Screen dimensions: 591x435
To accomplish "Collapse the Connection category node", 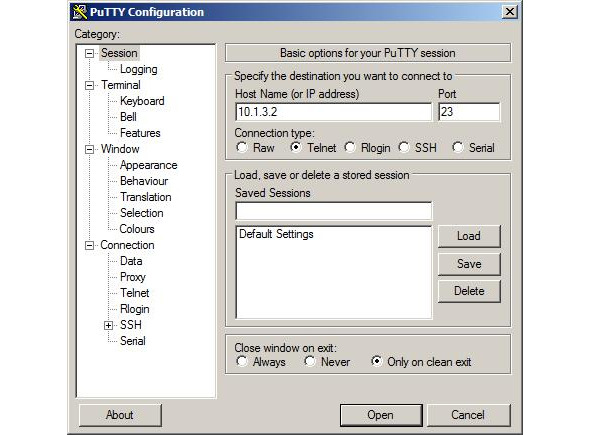I will point(89,245).
